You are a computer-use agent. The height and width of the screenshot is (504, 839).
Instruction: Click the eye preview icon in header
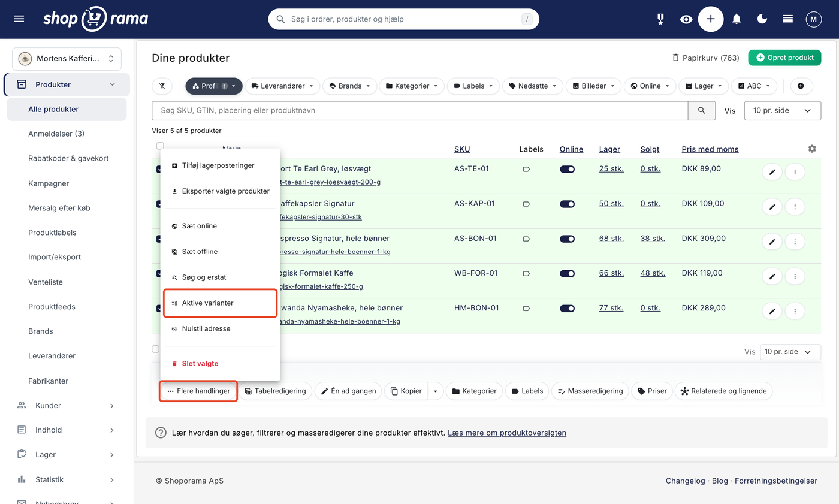click(x=686, y=19)
